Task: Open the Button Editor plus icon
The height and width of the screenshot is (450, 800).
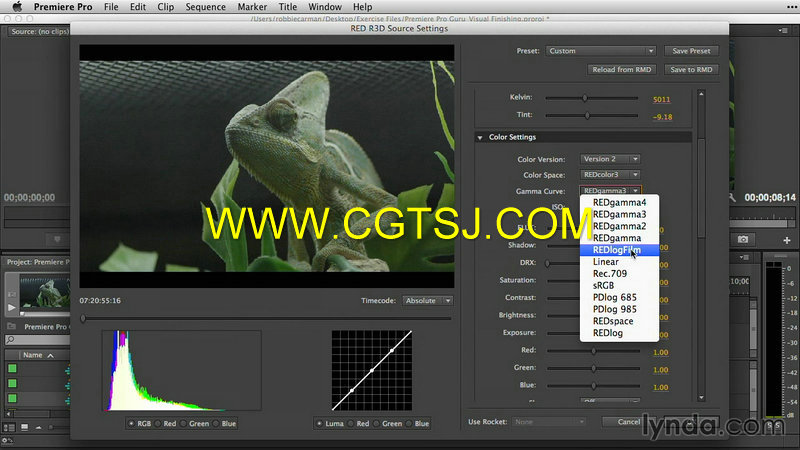Action: pyautogui.click(x=786, y=240)
